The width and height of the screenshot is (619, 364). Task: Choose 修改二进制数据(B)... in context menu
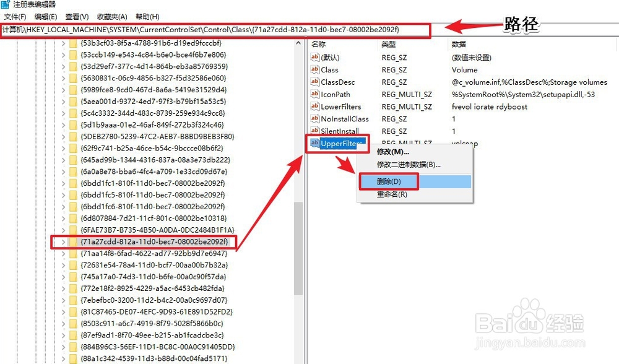[409, 165]
